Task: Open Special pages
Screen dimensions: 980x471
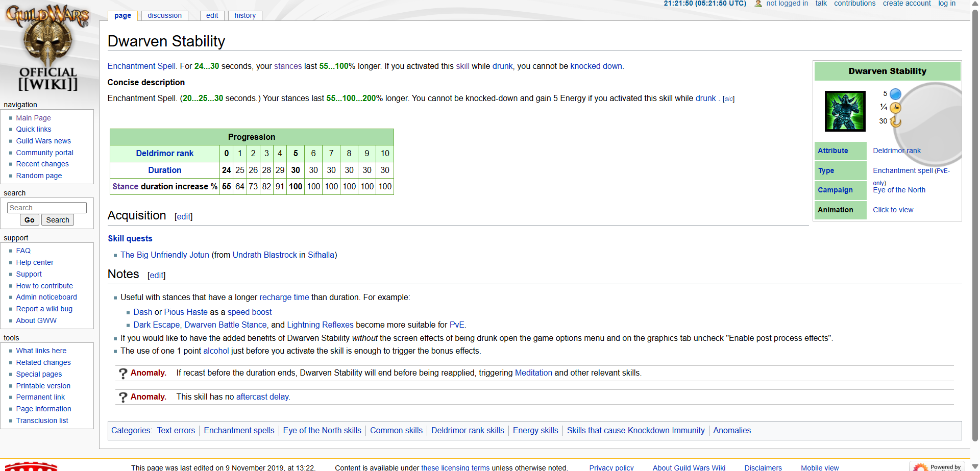Action: [39, 374]
